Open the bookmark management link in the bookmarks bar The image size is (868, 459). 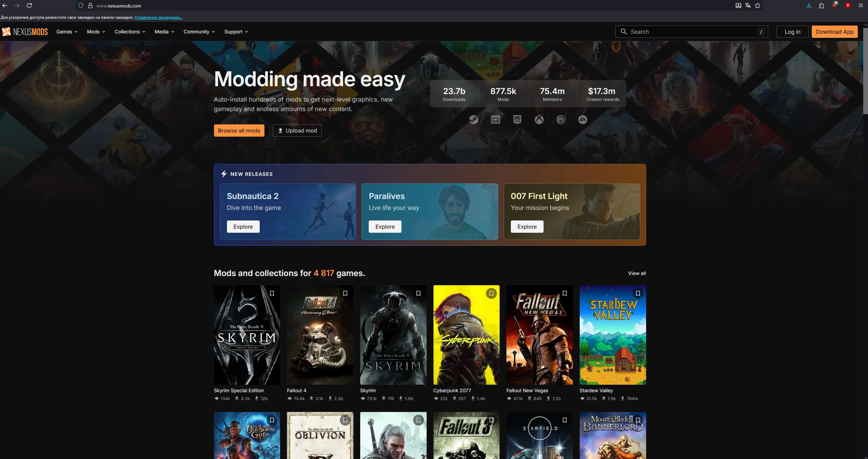(x=158, y=17)
